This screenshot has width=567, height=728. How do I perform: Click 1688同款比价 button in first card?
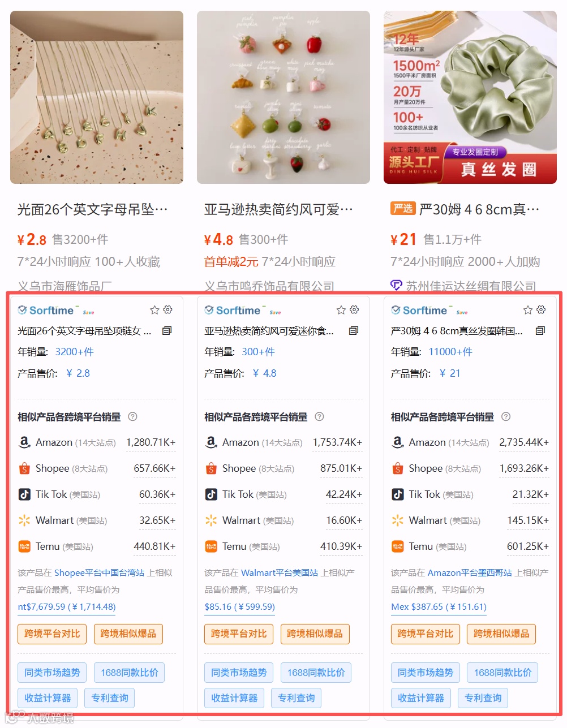point(130,673)
